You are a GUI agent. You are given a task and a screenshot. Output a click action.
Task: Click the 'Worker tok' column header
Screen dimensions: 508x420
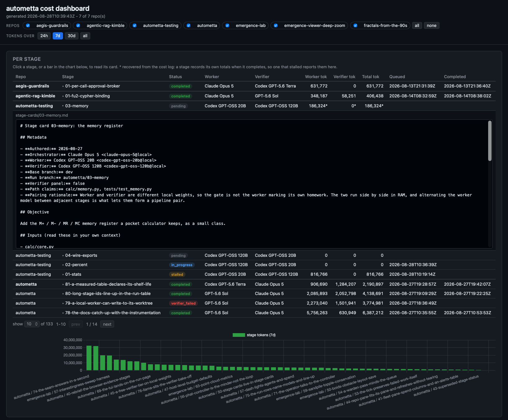click(x=316, y=77)
